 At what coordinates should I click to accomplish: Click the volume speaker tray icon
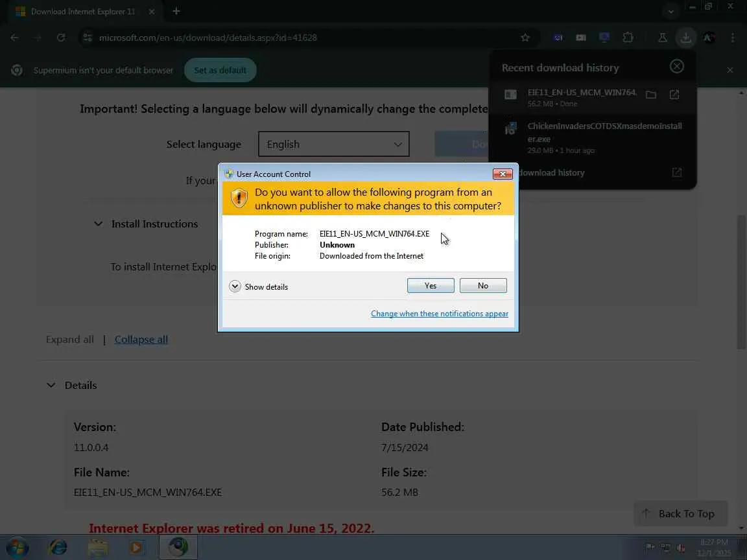pyautogui.click(x=682, y=548)
